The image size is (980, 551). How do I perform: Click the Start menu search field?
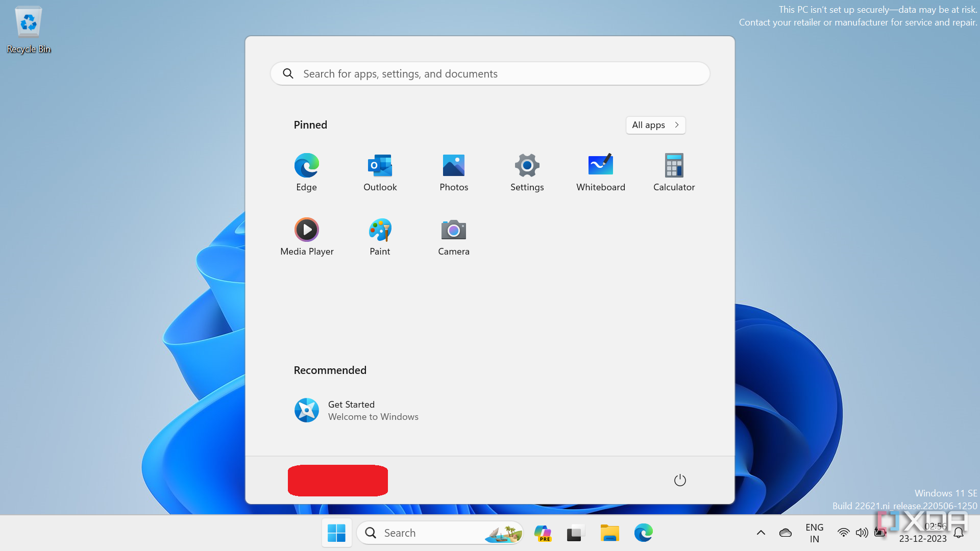click(490, 74)
